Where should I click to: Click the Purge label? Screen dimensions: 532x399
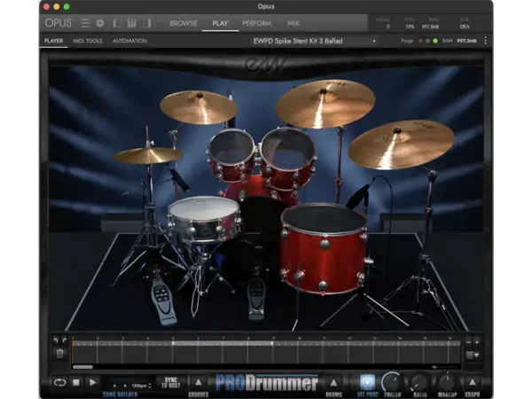click(x=407, y=41)
